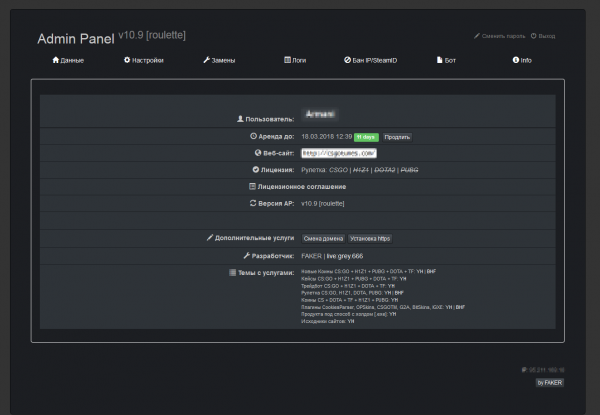Click the wrench icon beside Замены
Image resolution: width=600 pixels, height=415 pixels.
[x=206, y=60]
